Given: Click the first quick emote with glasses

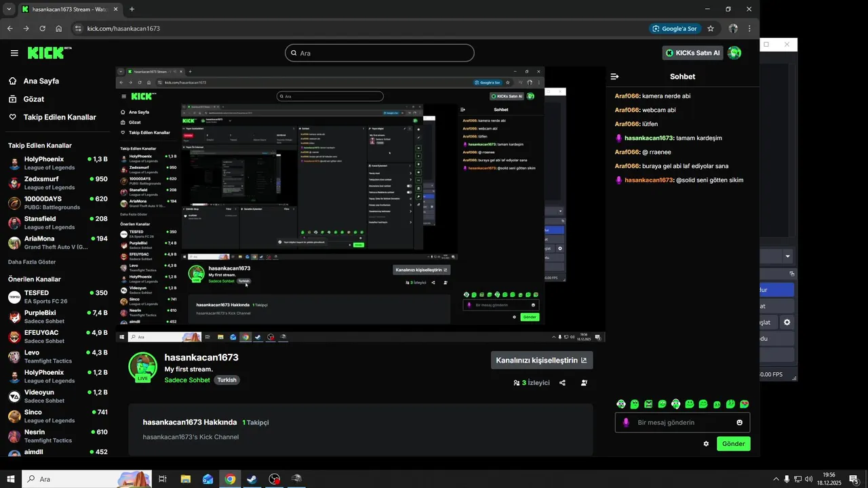Looking at the screenshot, I should coord(621,404).
